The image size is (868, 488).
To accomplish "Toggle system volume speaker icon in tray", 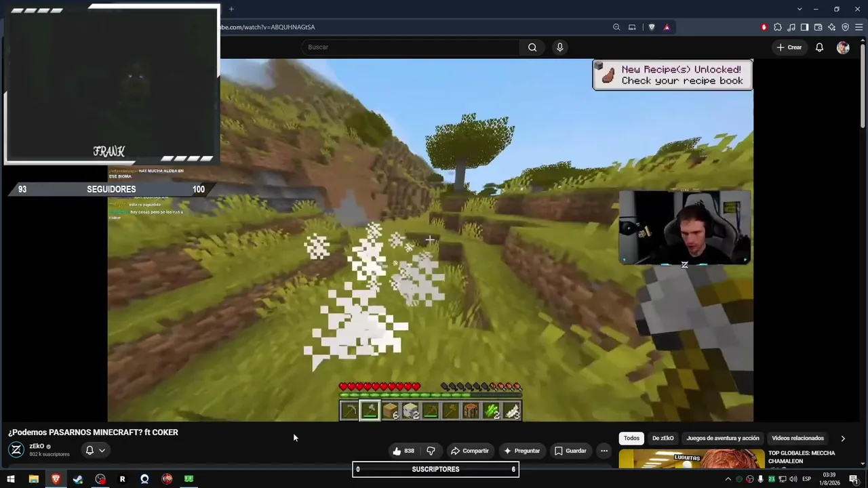I will point(793,479).
